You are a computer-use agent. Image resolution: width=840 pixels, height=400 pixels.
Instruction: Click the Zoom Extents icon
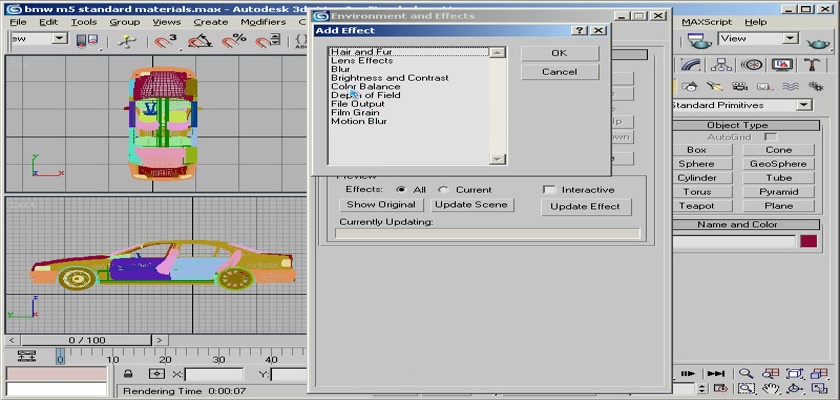795,373
